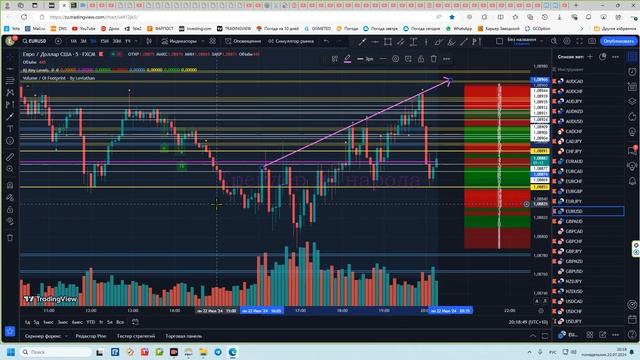
Task: Open the Тестер стратегий tab
Action: click(x=136, y=336)
